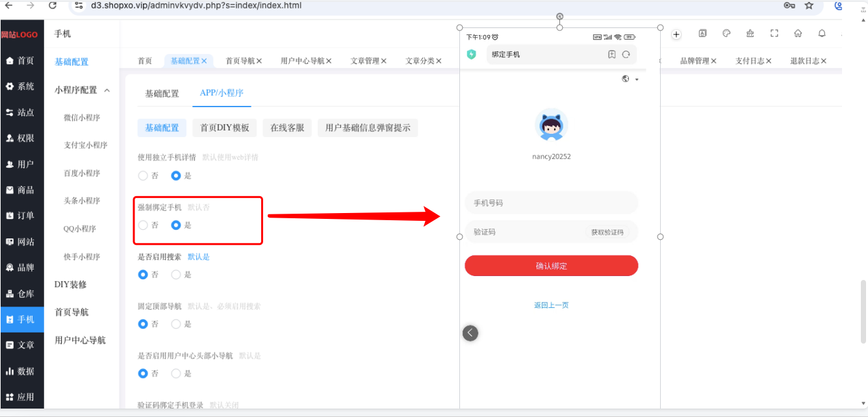
Task: Toggle fullscreen with the header expand icon
Action: (x=774, y=34)
